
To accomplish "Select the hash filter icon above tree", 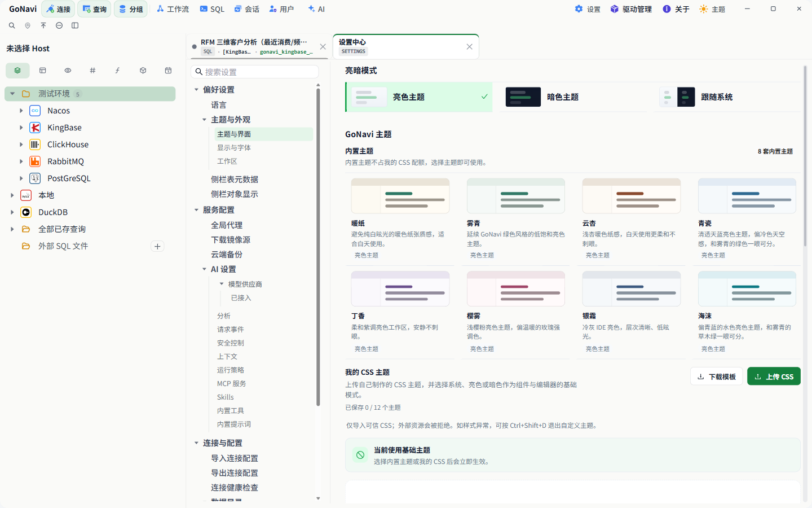I will 92,71.
